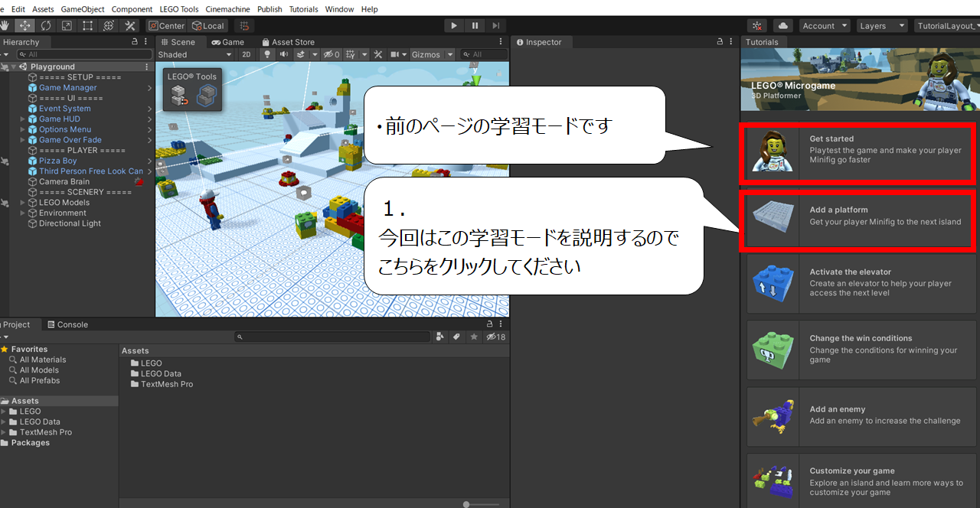Search by type in Project panel
Image resolution: width=980 pixels, height=508 pixels.
(x=440, y=337)
